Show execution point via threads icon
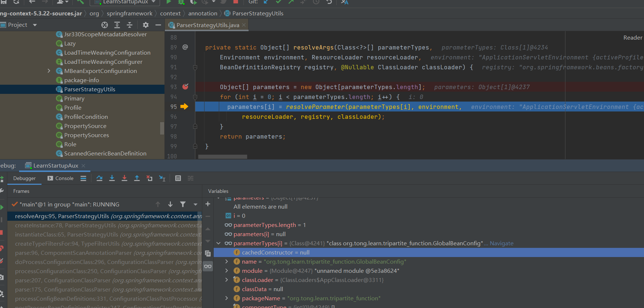 [83, 178]
